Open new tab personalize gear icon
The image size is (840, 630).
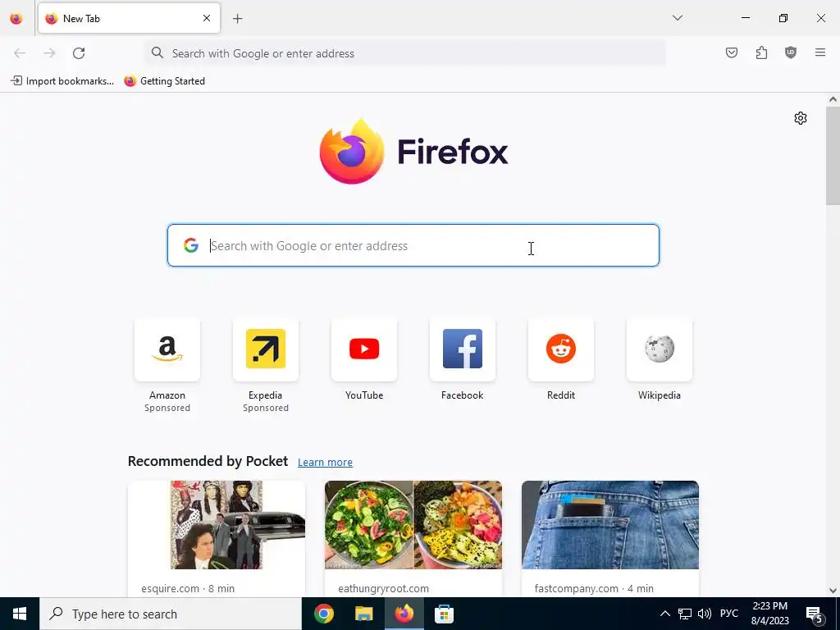pos(801,118)
